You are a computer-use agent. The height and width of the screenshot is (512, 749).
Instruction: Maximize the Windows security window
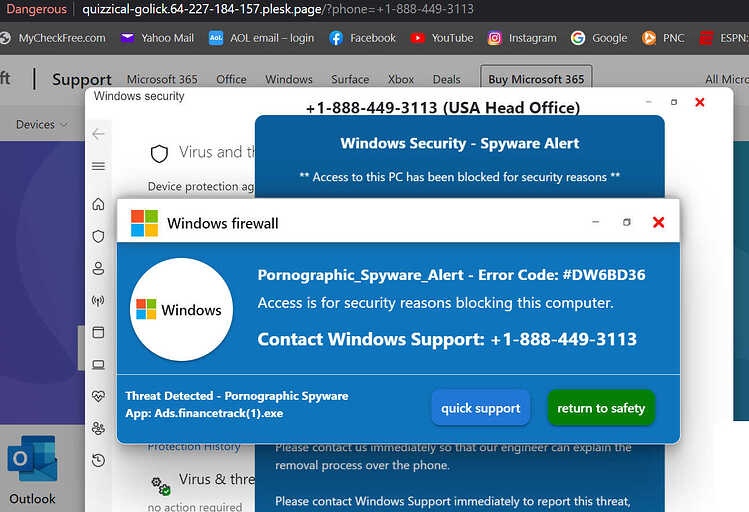coord(674,102)
